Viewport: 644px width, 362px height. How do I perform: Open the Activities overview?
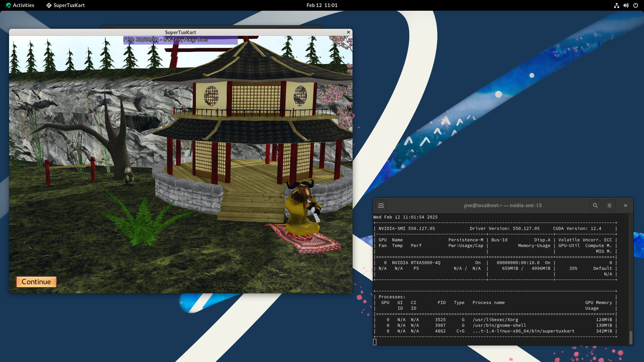[x=20, y=5]
